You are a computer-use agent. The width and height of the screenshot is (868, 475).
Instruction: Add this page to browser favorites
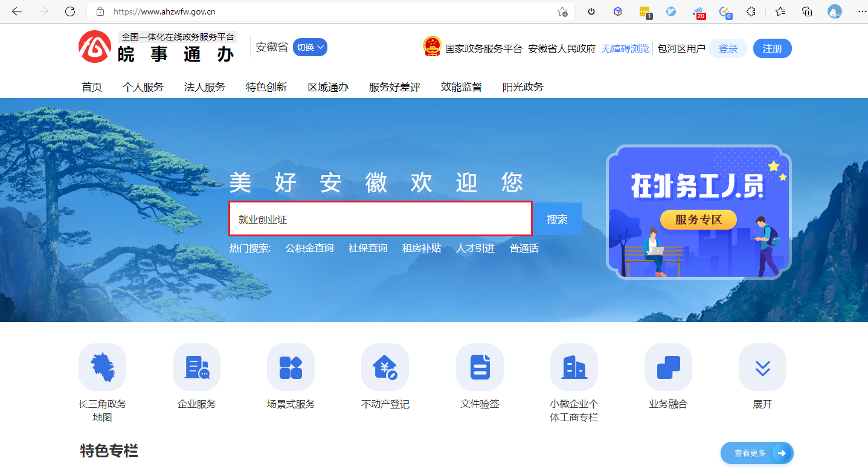562,11
